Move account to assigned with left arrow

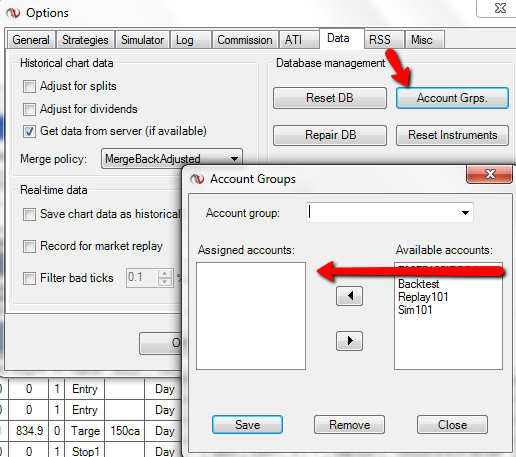(349, 296)
